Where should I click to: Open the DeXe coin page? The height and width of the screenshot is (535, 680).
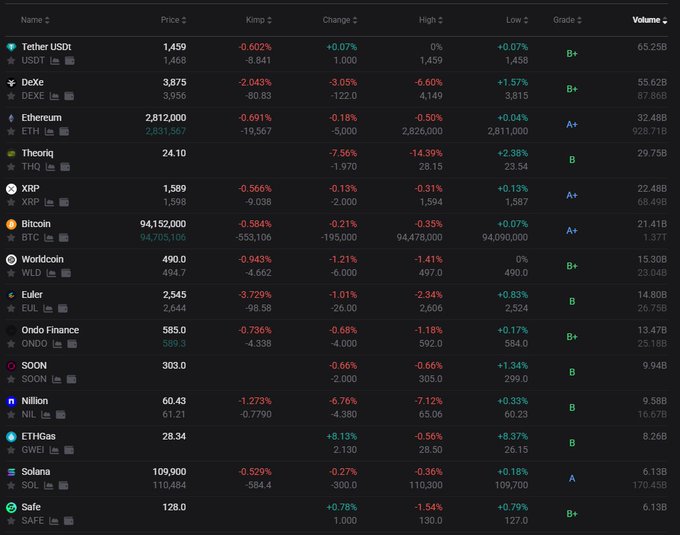[x=33, y=82]
